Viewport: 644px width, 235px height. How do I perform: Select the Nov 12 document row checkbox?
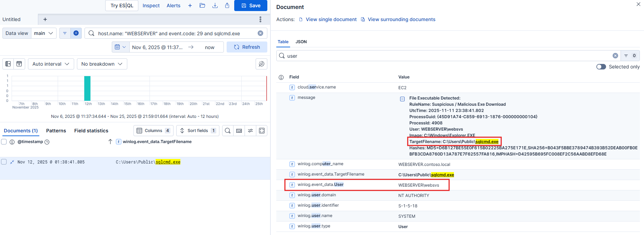point(4,162)
